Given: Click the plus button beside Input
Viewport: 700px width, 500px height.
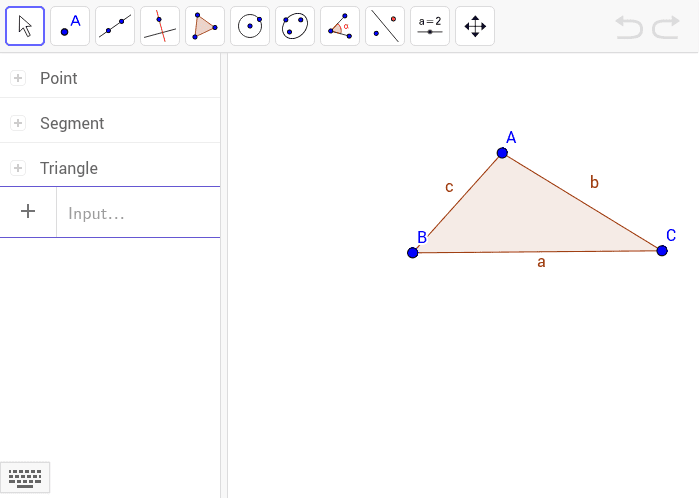Looking at the screenshot, I should tap(28, 212).
